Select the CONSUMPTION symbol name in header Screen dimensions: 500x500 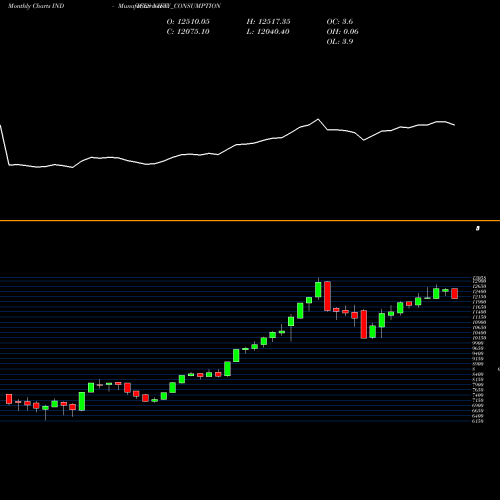point(198,6)
